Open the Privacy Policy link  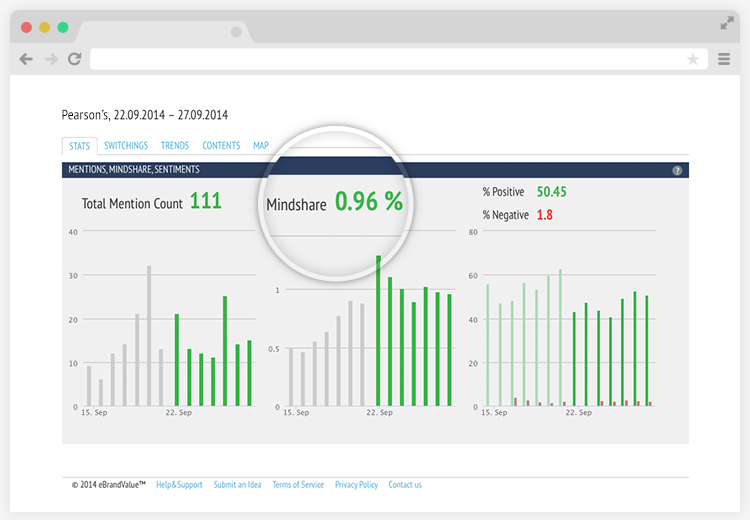(356, 485)
